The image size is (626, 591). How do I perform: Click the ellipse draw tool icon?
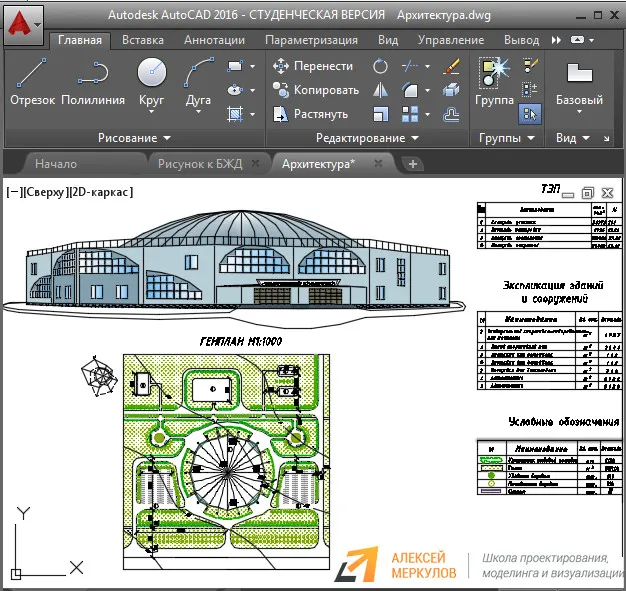(x=235, y=90)
